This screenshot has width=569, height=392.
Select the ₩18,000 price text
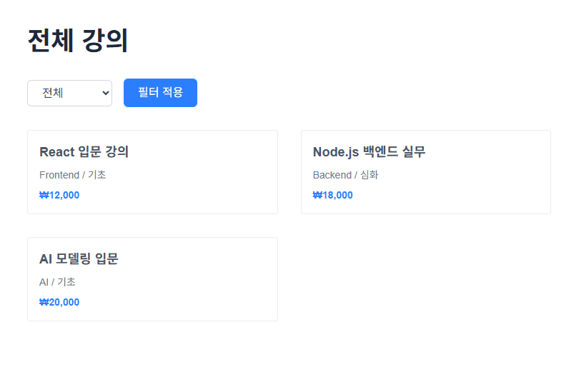[x=333, y=195]
